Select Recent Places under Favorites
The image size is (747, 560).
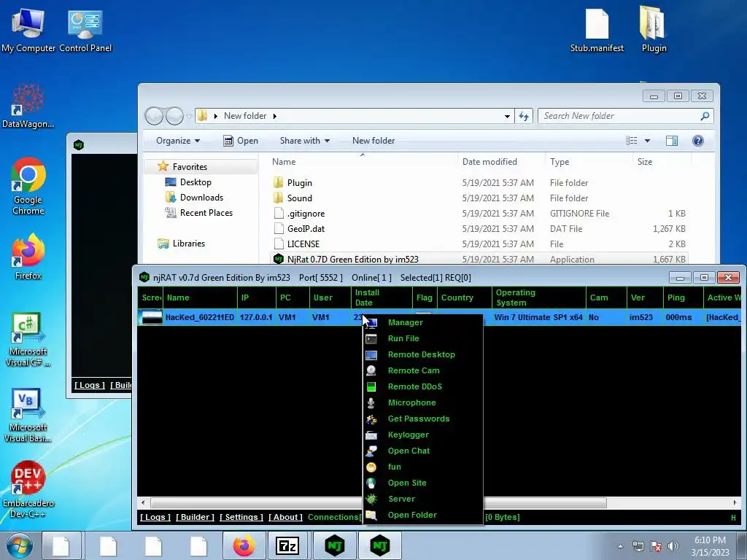tap(206, 213)
